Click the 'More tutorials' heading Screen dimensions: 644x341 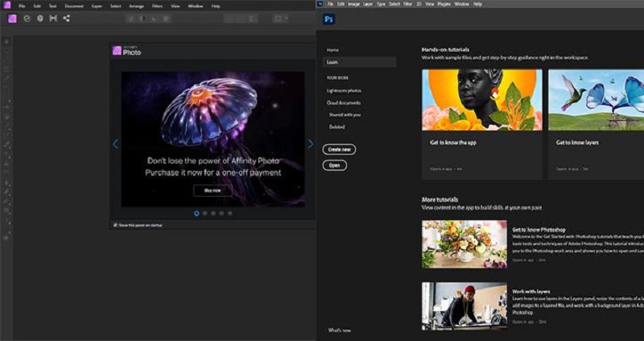[x=440, y=199]
